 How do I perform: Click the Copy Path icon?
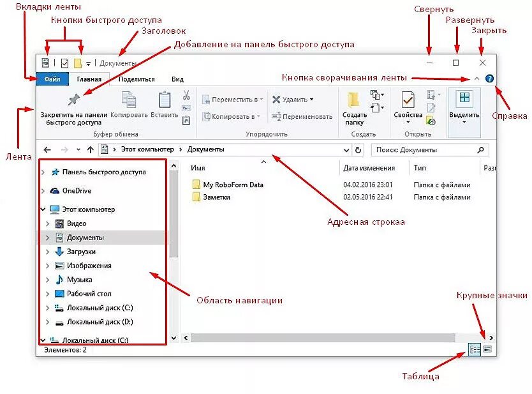pyautogui.click(x=186, y=109)
